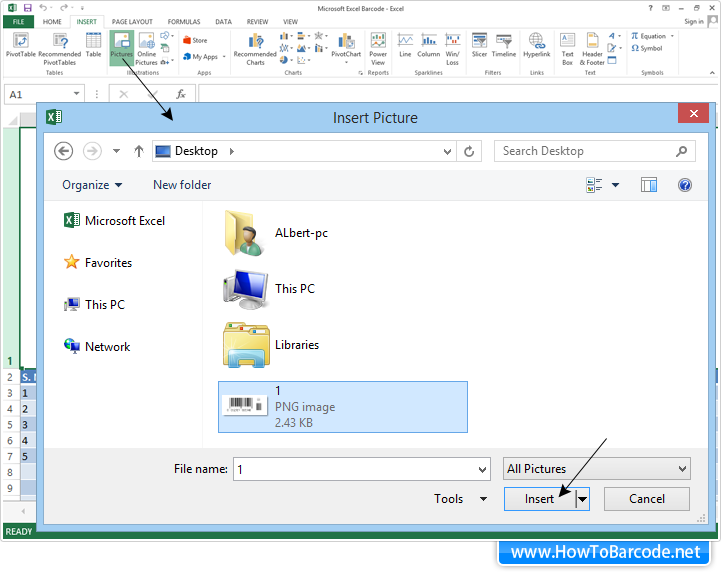Go up one folder level
Image resolution: width=721 pixels, height=572 pixels.
139,151
